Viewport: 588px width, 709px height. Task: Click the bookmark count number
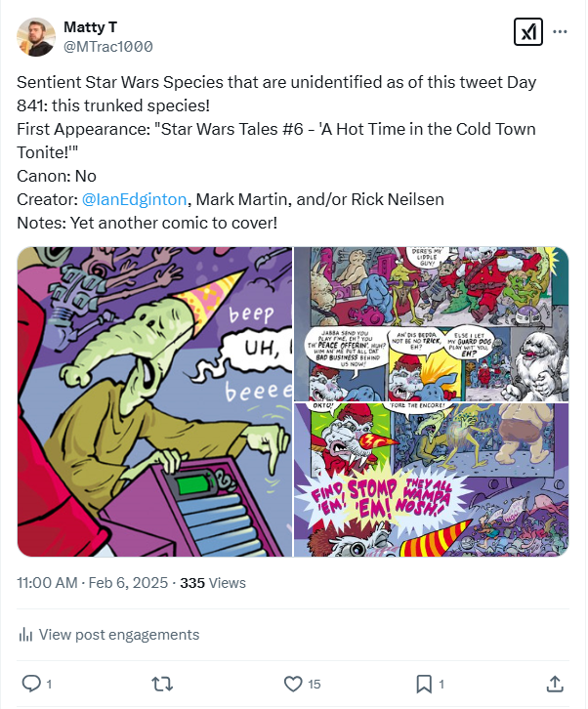441,685
